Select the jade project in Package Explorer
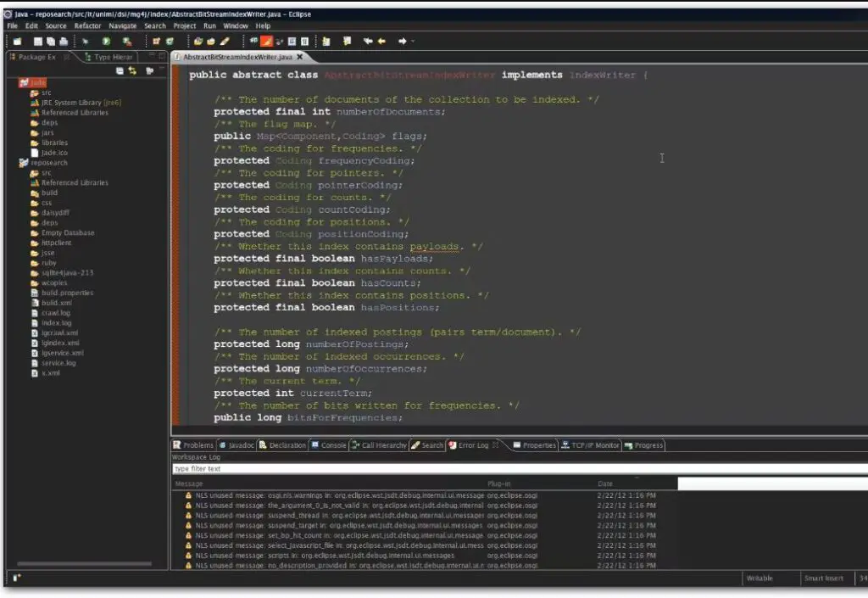Image resolution: width=868 pixels, height=598 pixels. [x=32, y=82]
